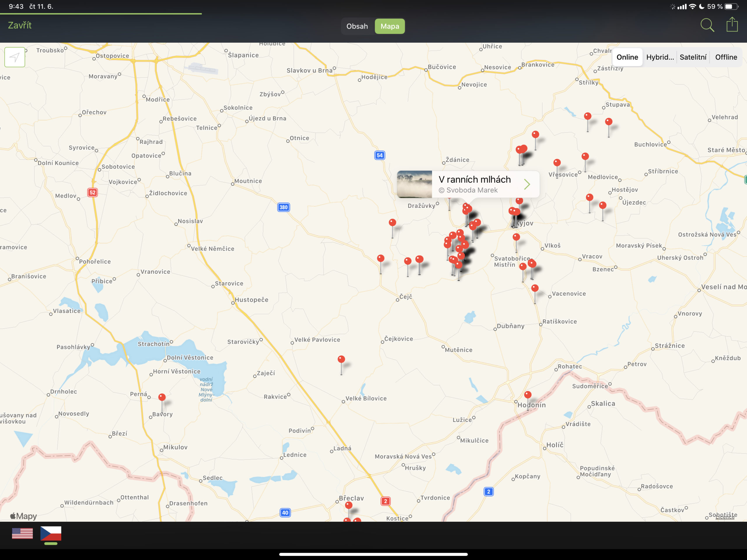This screenshot has height=560, width=747.
Task: Select the Czech flag language
Action: (x=51, y=533)
